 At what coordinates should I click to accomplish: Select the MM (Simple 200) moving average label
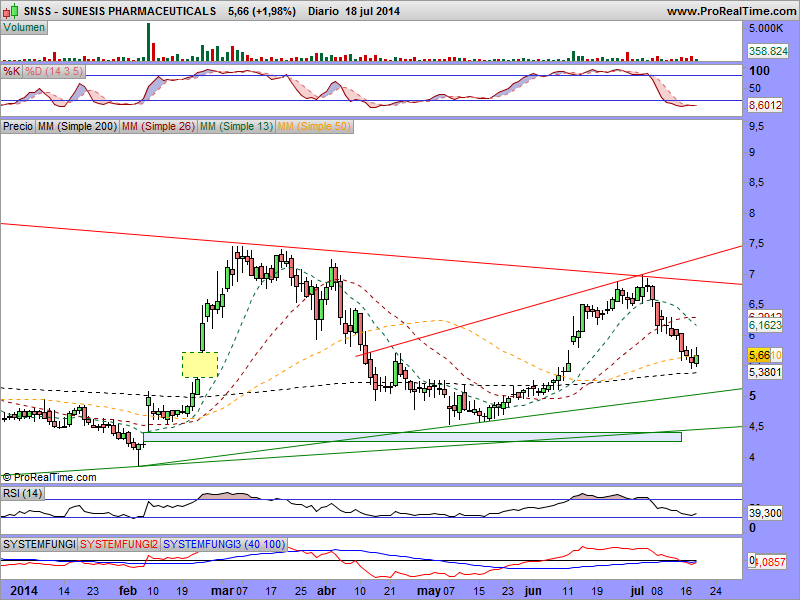pos(77,126)
